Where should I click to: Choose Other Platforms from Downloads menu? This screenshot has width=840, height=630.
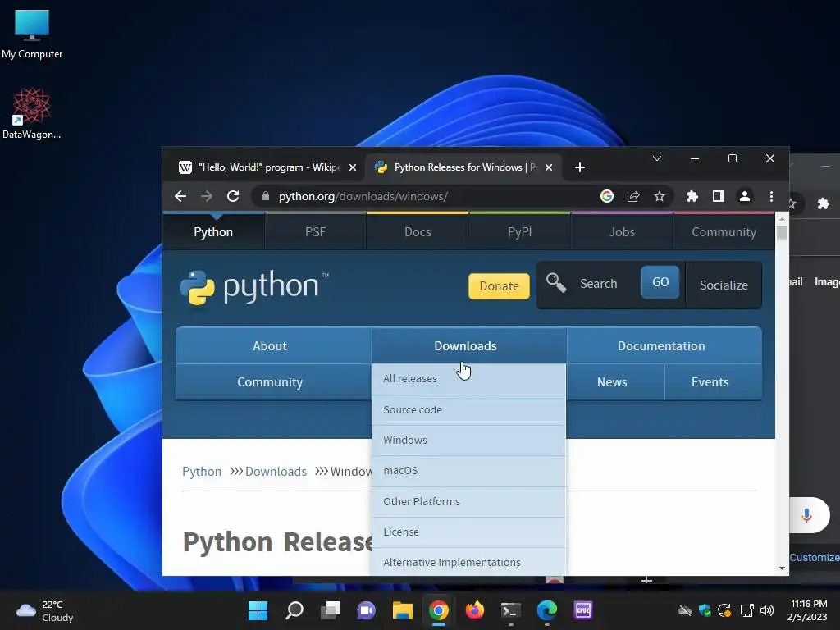point(468,502)
